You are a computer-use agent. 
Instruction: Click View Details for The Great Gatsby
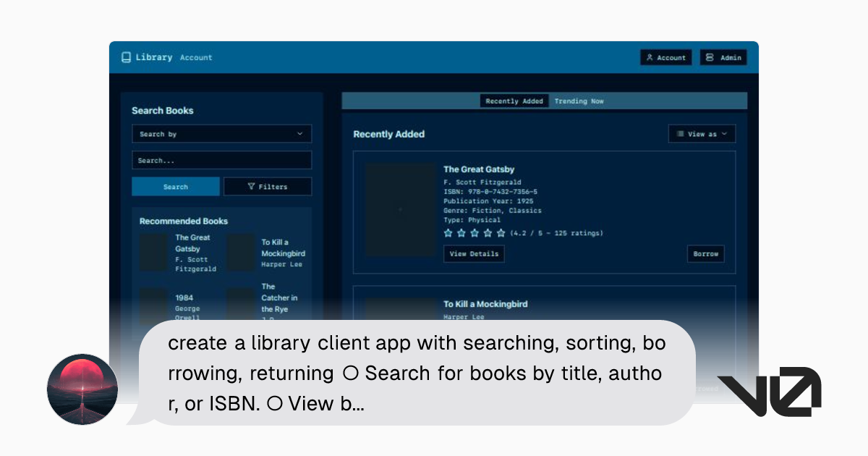pyautogui.click(x=474, y=253)
